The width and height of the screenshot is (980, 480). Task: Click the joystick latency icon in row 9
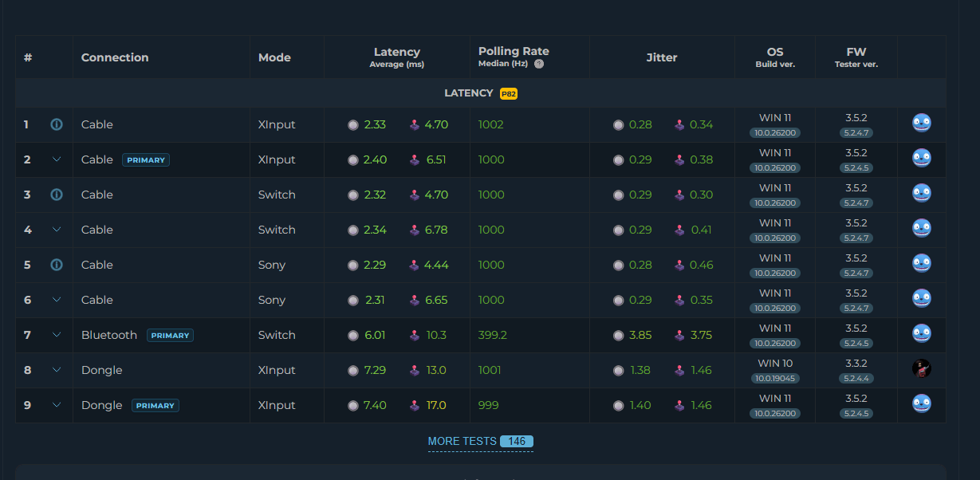(x=415, y=405)
